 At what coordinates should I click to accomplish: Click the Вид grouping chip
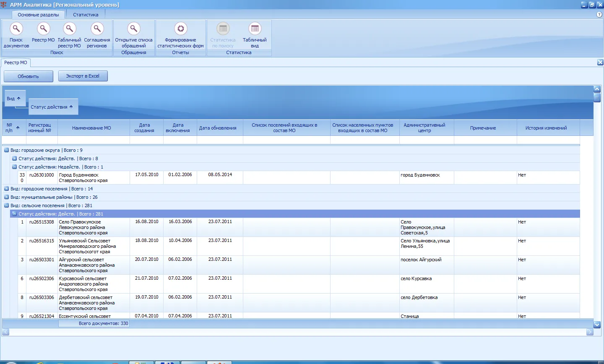tap(15, 99)
